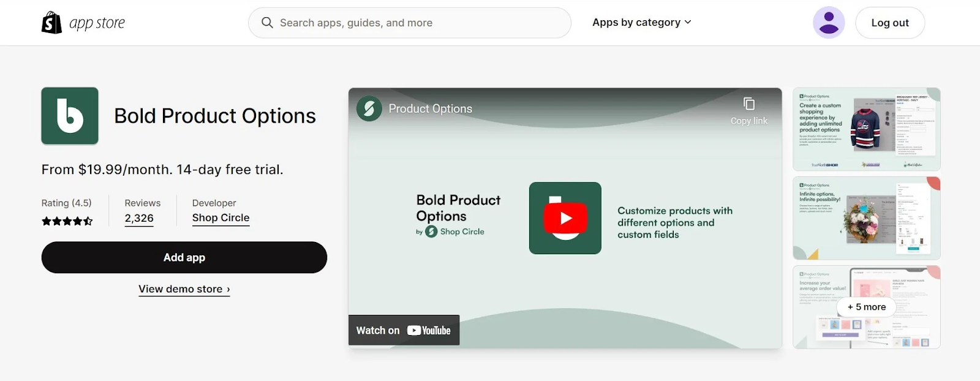Click the + 5 more button

coord(867,307)
